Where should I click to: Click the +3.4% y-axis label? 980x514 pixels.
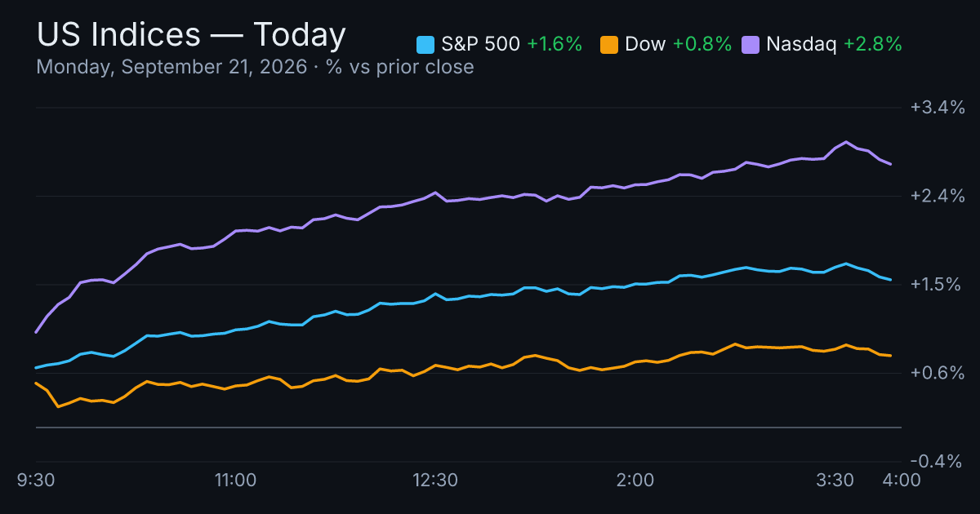[938, 108]
